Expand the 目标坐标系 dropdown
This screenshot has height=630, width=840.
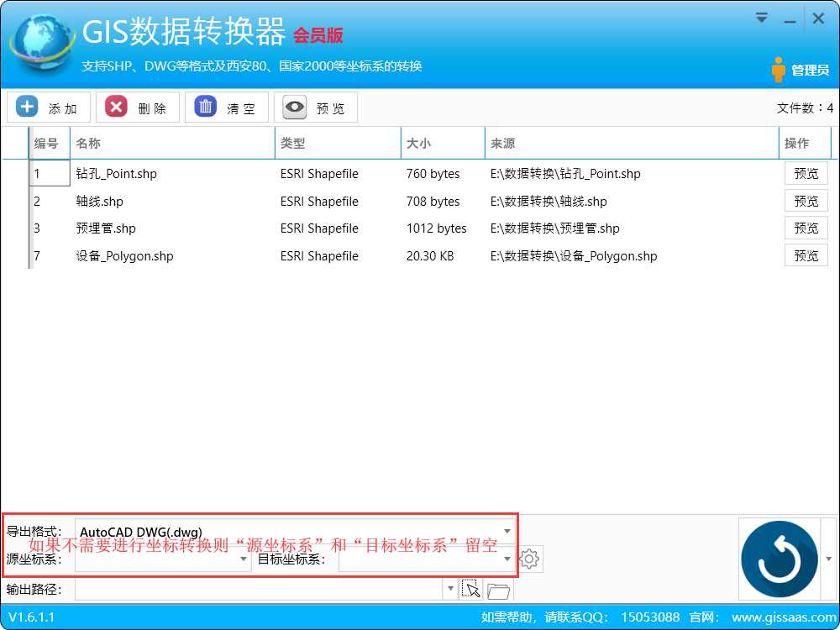[x=507, y=559]
